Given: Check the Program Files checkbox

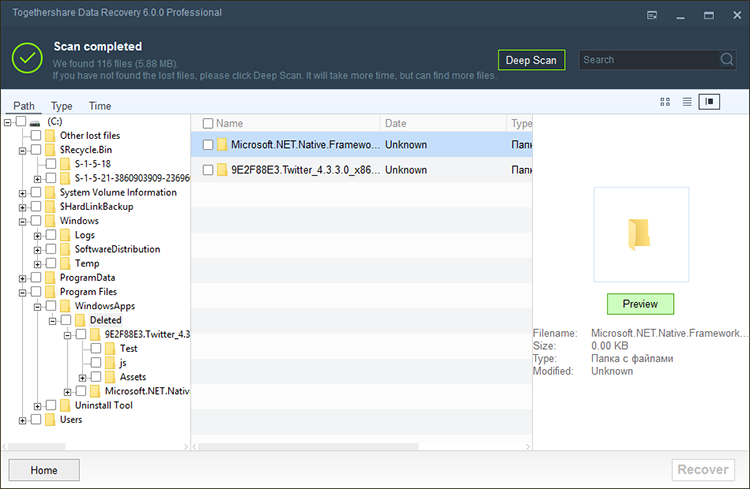Looking at the screenshot, I should click(36, 291).
